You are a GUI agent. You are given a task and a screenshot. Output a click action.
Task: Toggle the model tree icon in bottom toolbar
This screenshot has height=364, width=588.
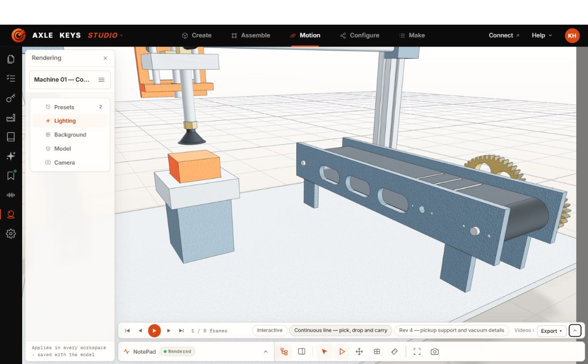[284, 352]
